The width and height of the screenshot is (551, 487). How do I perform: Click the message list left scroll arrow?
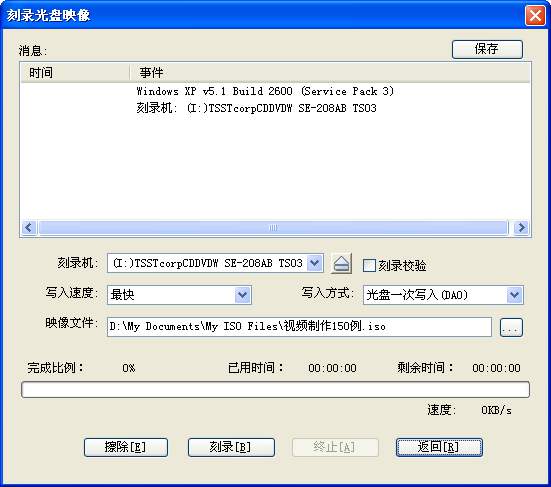coord(28,227)
